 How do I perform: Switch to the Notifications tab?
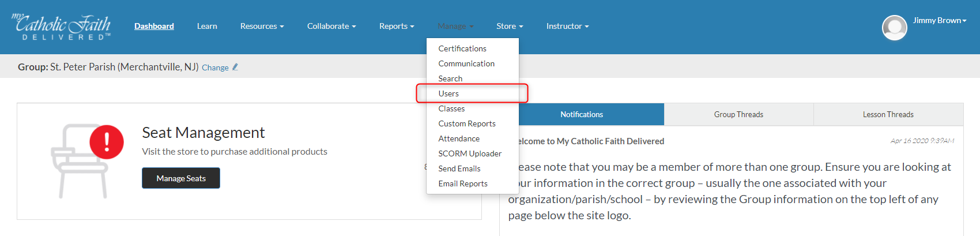pos(582,114)
